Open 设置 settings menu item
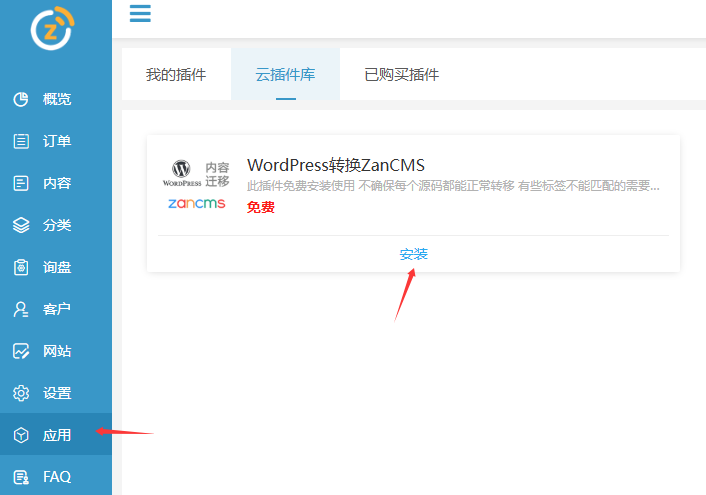The height and width of the screenshot is (495, 706). pos(56,393)
